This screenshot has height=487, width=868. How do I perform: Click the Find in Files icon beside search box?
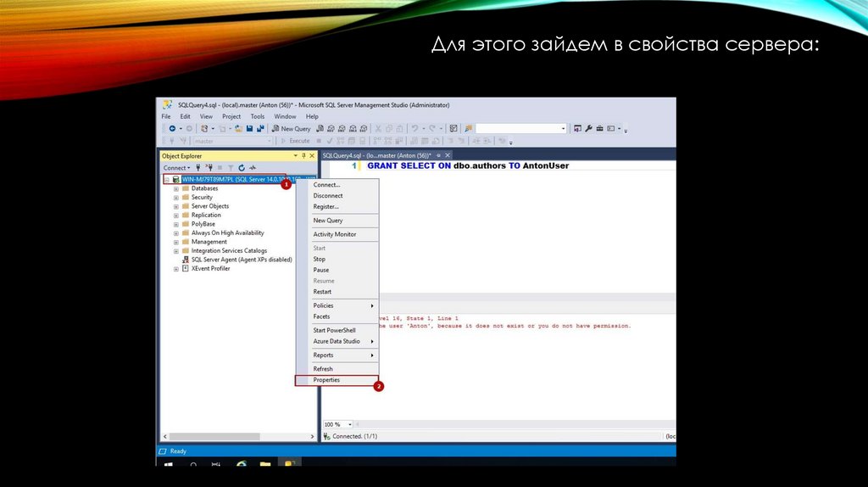(x=468, y=128)
